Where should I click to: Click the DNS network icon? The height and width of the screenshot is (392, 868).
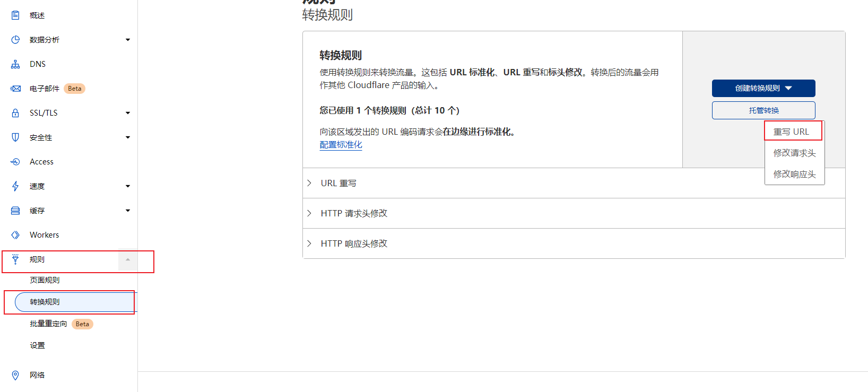tap(15, 64)
